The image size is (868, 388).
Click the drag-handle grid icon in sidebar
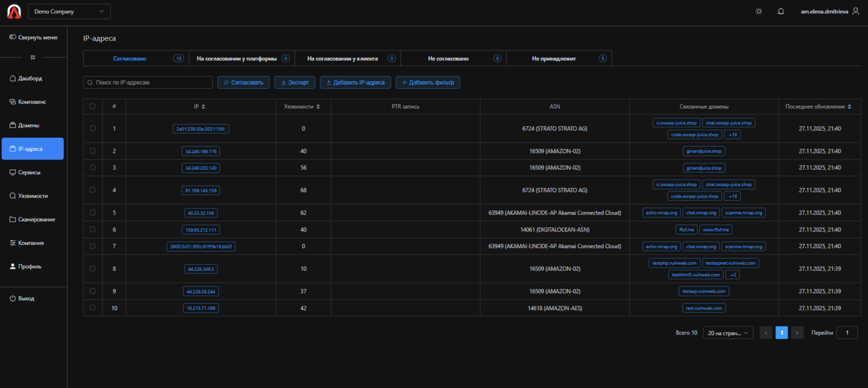pos(33,57)
